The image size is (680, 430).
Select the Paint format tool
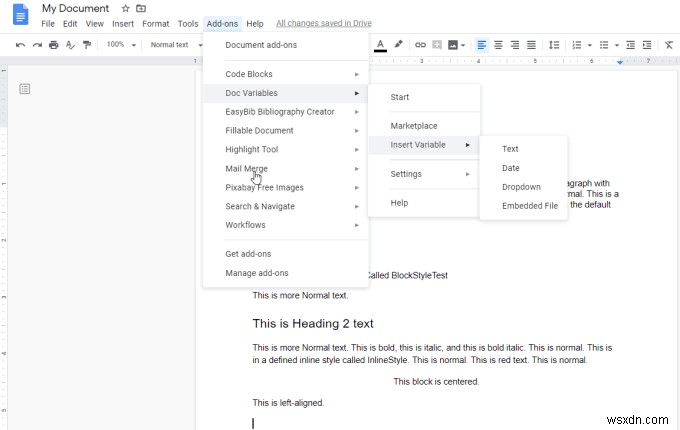pos(87,45)
